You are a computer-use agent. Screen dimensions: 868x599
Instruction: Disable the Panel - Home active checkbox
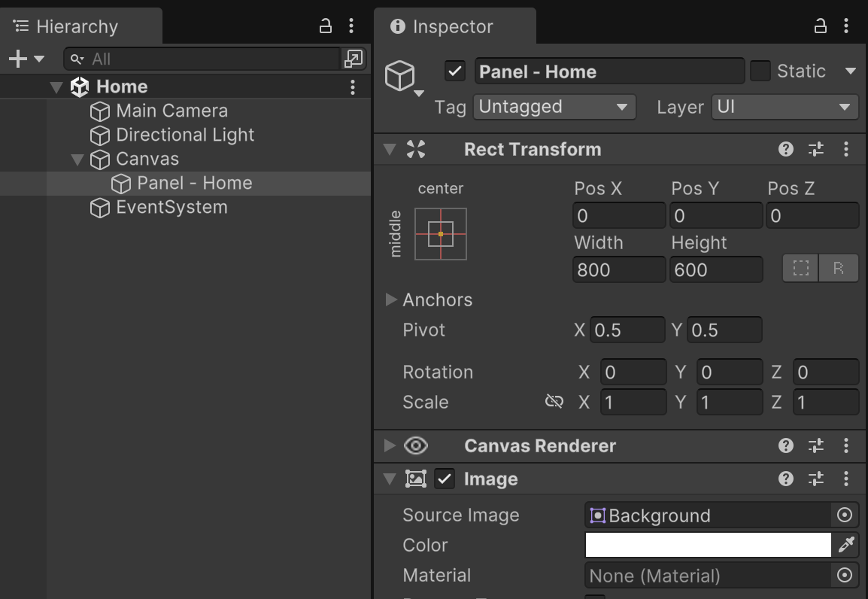(455, 71)
